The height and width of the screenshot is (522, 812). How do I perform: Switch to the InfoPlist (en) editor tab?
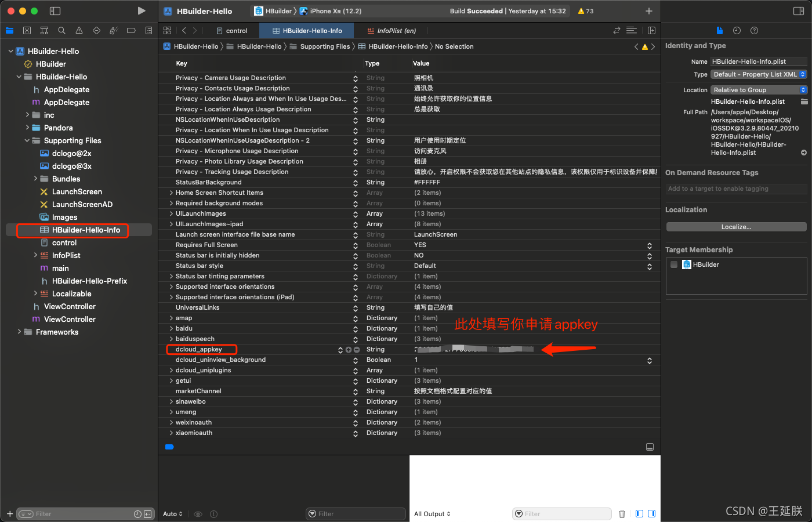(x=392, y=31)
